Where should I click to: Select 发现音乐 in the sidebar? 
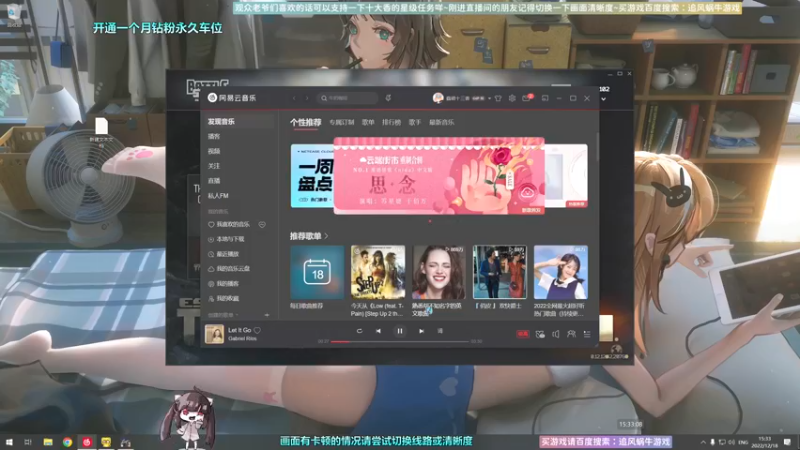238,121
